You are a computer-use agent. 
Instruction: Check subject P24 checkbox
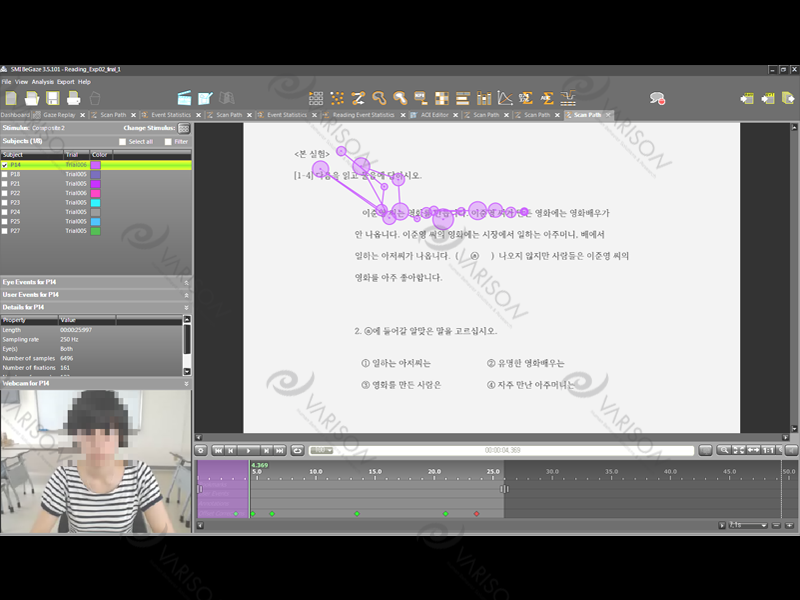coord(5,212)
